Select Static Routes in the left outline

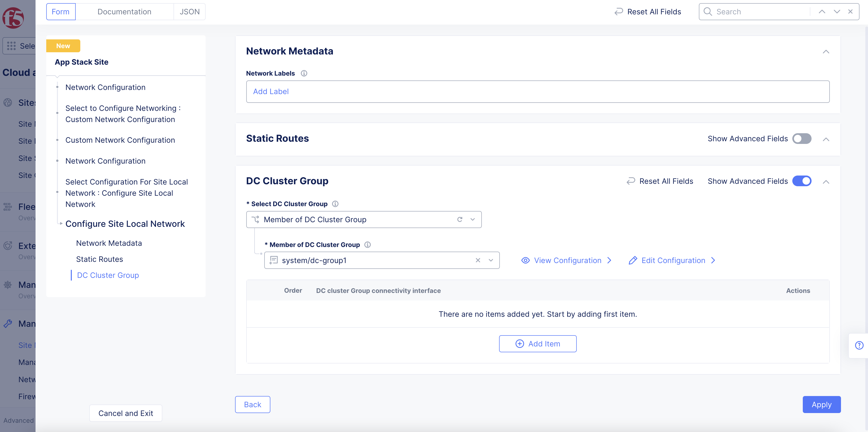click(x=99, y=259)
